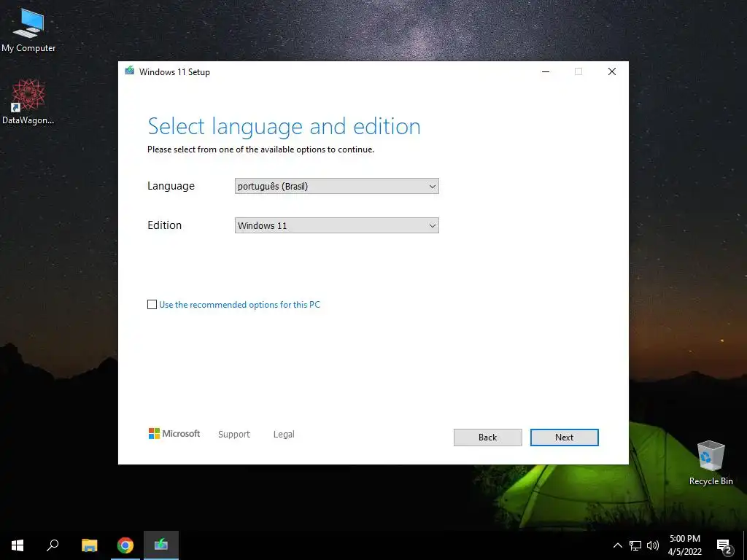Expand the Edition dropdown showing Windows 11
The width and height of the screenshot is (747, 560).
337,225
